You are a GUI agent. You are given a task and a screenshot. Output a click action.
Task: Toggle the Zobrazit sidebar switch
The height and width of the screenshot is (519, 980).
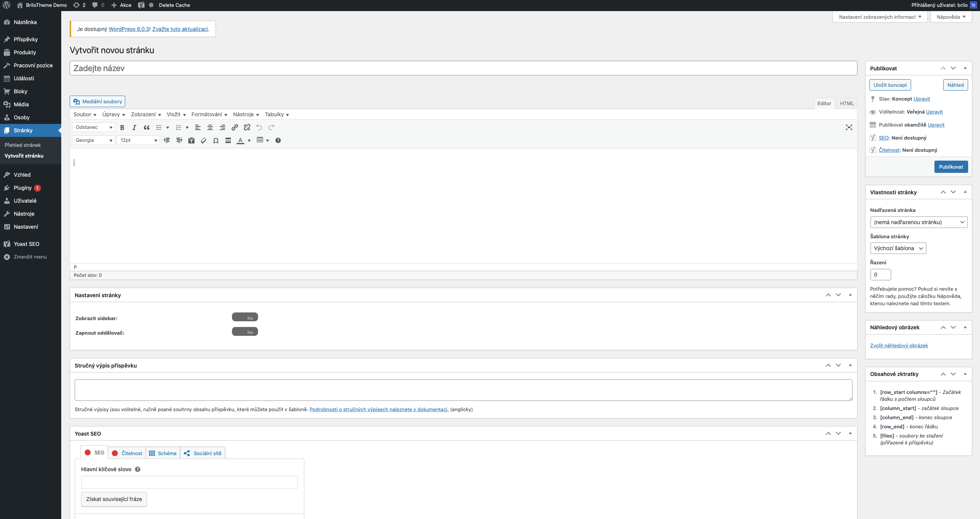tap(245, 317)
